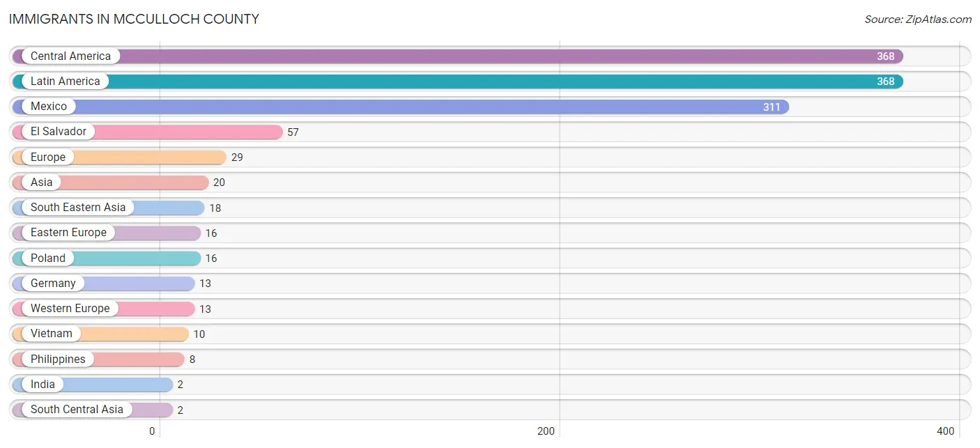Click the Europe bar label
This screenshot has width=980, height=448.
48,157
